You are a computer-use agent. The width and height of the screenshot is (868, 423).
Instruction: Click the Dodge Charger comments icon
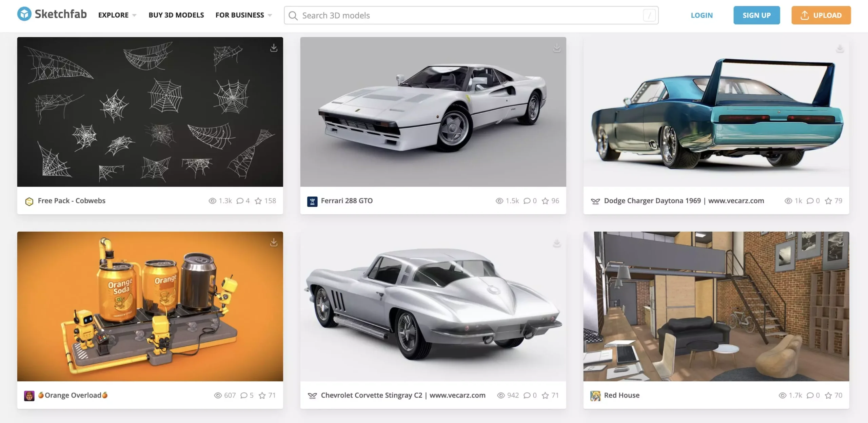pyautogui.click(x=810, y=201)
